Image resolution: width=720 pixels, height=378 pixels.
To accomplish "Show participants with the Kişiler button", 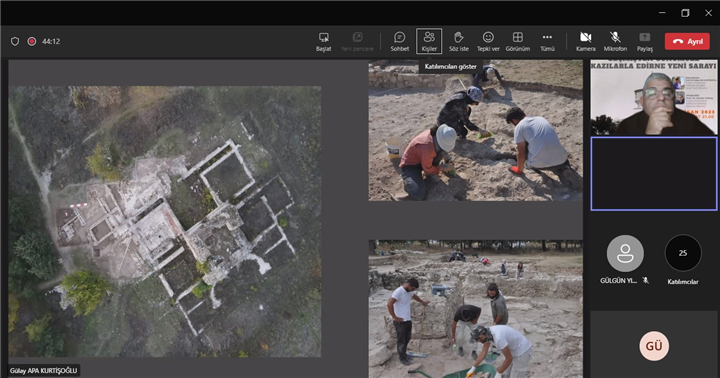I will pyautogui.click(x=429, y=41).
